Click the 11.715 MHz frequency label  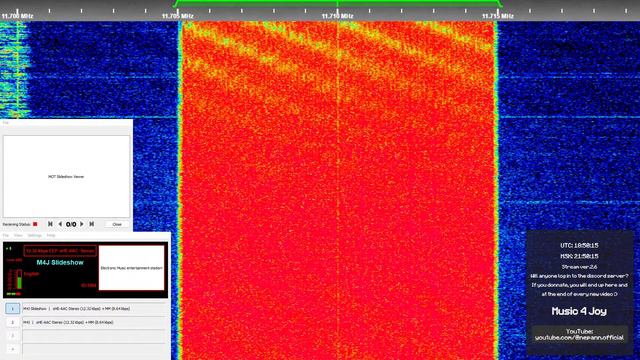click(x=498, y=16)
